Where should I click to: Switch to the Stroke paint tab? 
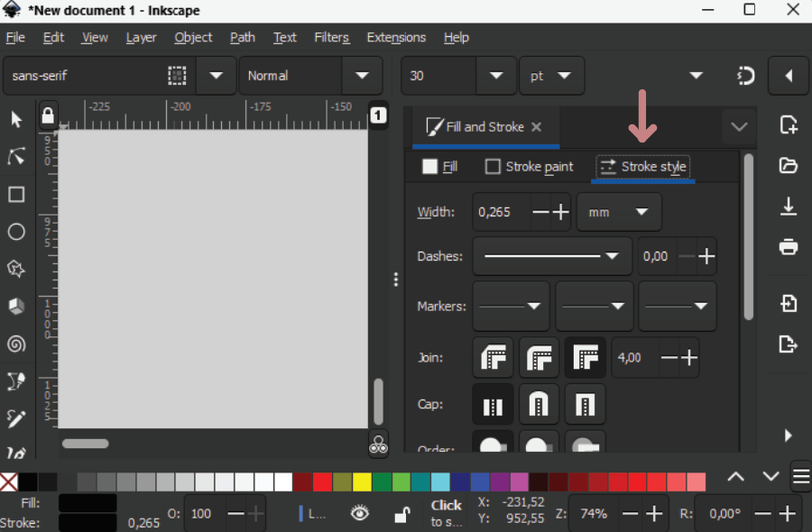530,167
